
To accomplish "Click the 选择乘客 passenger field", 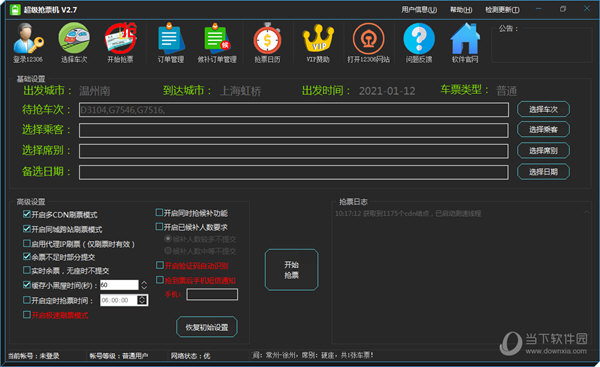I will (x=293, y=130).
